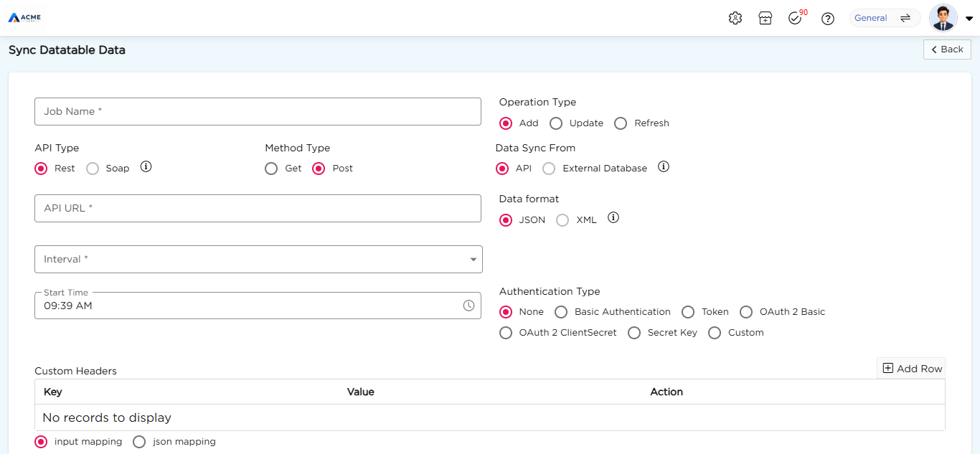Click the Add Row button
This screenshot has height=454, width=980.
point(911,368)
